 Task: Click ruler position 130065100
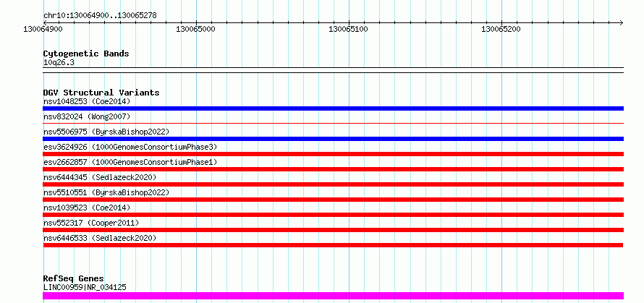[x=348, y=29]
